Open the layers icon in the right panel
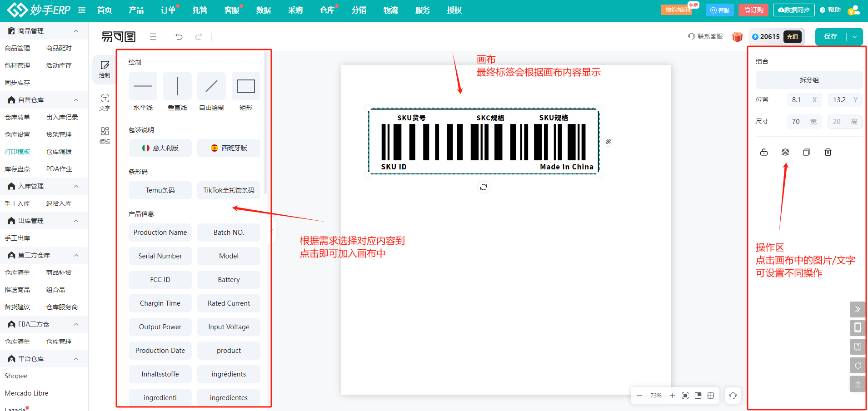868x411 pixels. coord(785,152)
